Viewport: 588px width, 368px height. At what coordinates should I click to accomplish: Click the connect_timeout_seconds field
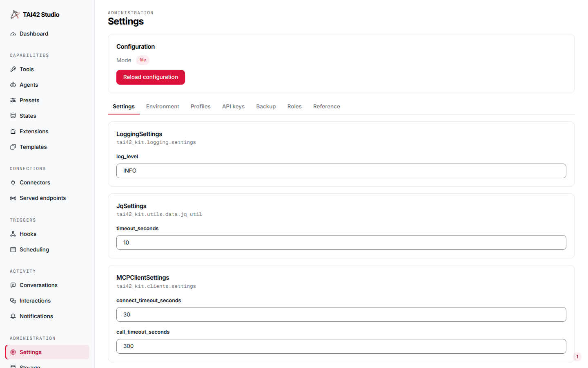341,314
